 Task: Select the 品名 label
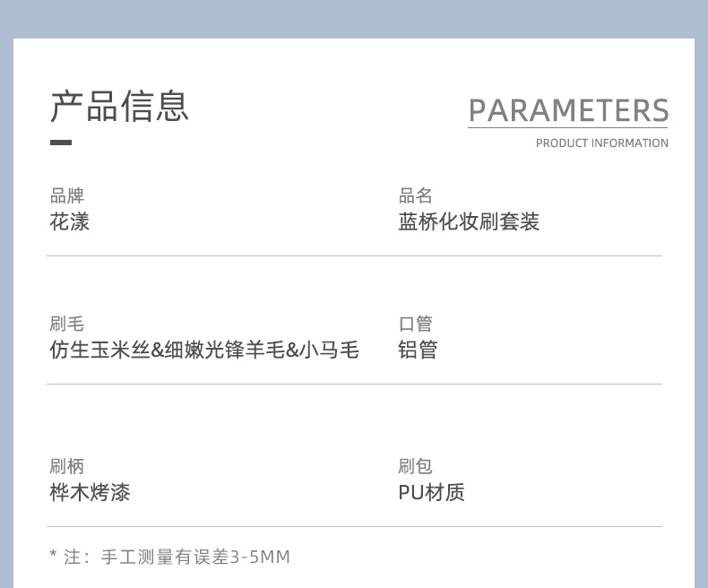click(416, 196)
